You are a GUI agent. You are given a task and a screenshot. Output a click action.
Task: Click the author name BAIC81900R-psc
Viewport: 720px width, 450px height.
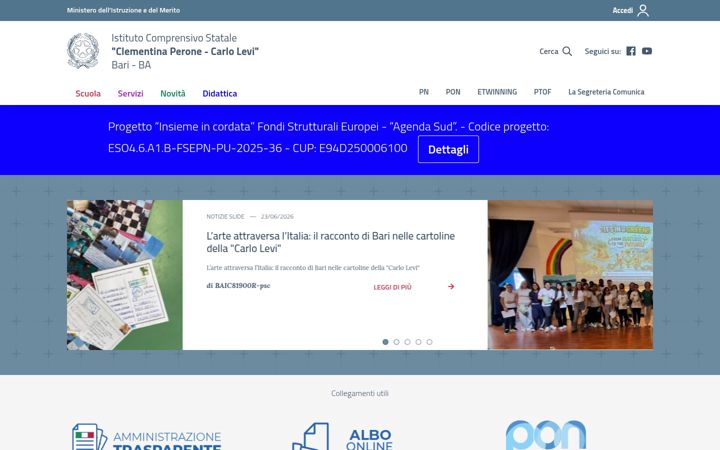point(242,286)
